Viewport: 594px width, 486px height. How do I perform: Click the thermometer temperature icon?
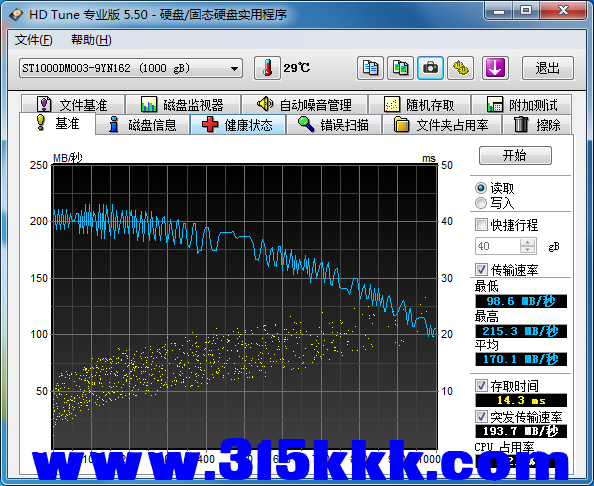[267, 68]
